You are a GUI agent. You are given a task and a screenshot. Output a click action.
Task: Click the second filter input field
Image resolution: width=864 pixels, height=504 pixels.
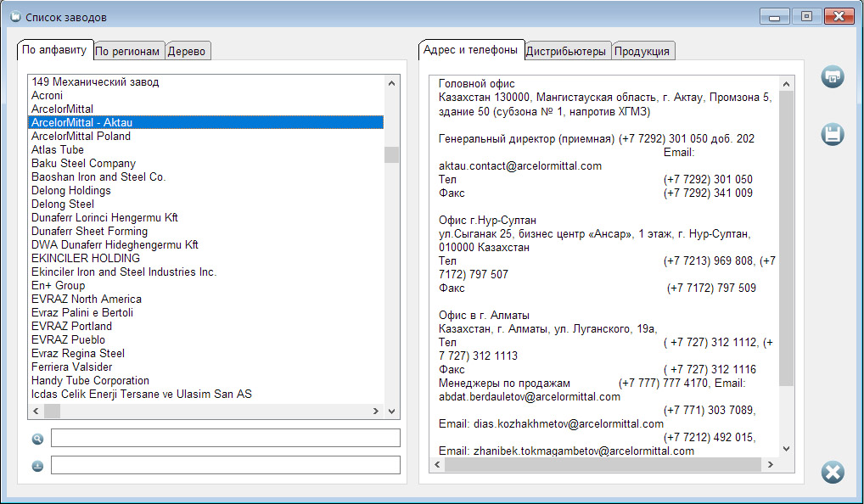(x=226, y=465)
